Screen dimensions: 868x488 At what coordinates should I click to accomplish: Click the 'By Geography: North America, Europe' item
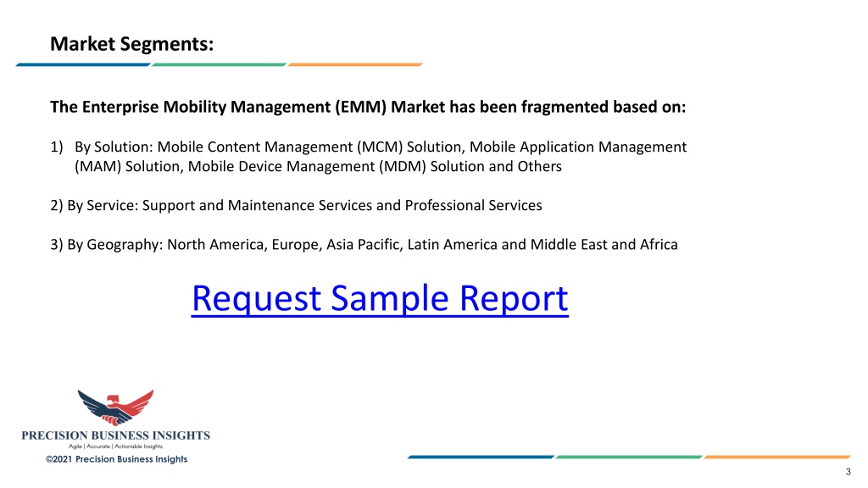(364, 245)
